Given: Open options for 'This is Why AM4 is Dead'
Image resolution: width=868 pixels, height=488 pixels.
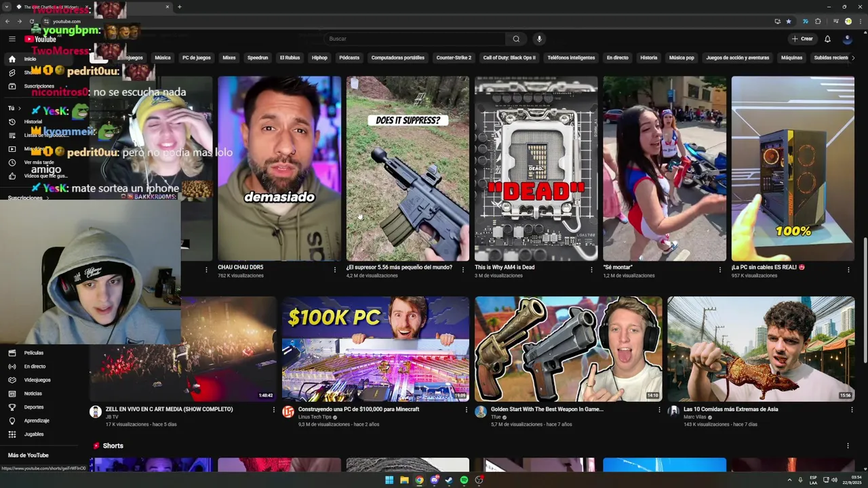Looking at the screenshot, I should [x=591, y=270].
